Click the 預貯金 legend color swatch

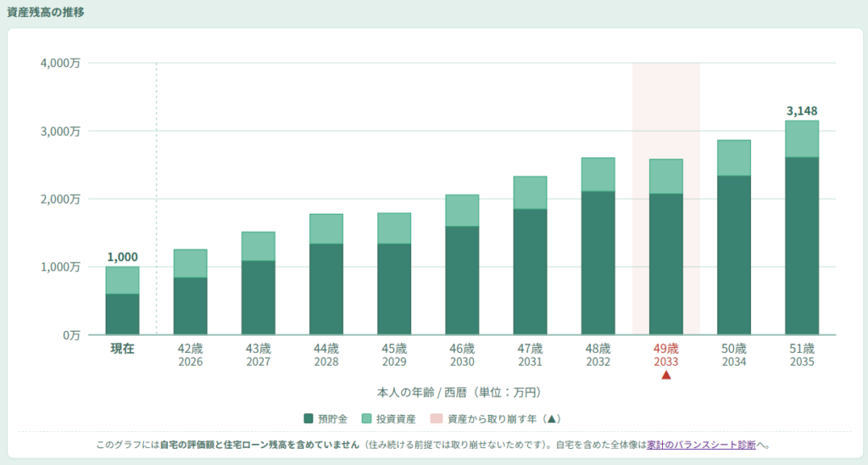point(309,418)
